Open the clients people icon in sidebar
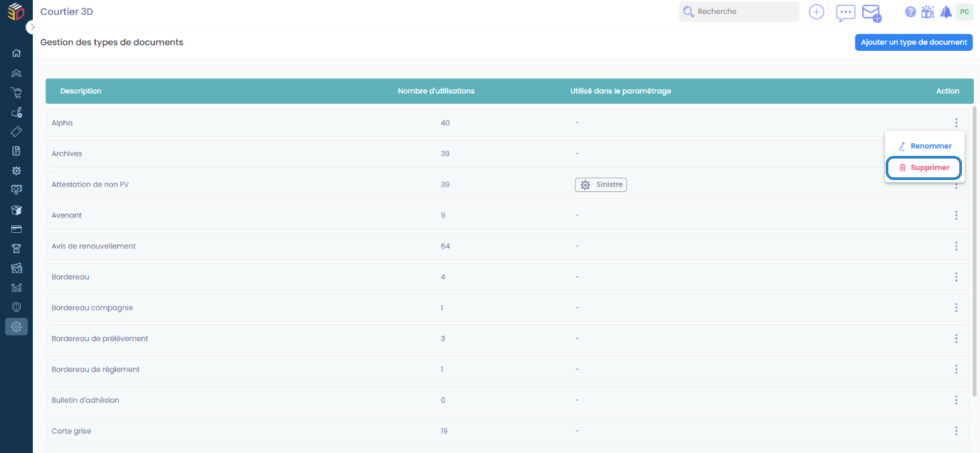Image resolution: width=980 pixels, height=453 pixels. pos(17,73)
